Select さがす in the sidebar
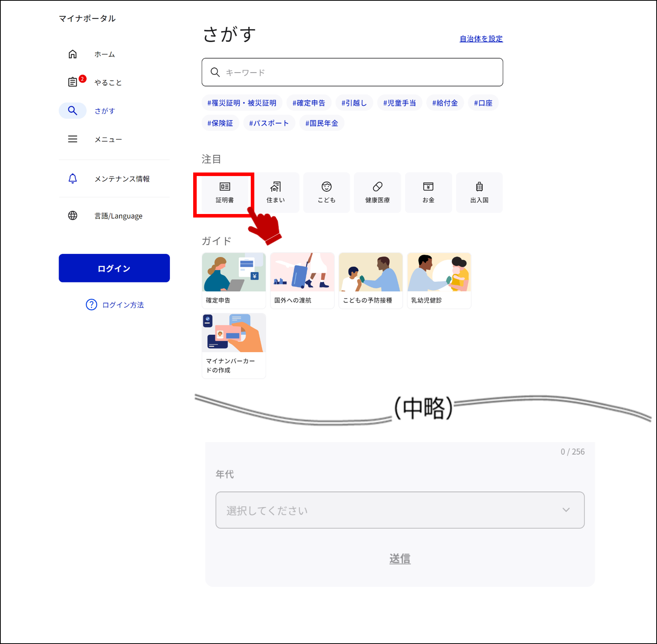This screenshot has height=644, width=657. [x=105, y=111]
